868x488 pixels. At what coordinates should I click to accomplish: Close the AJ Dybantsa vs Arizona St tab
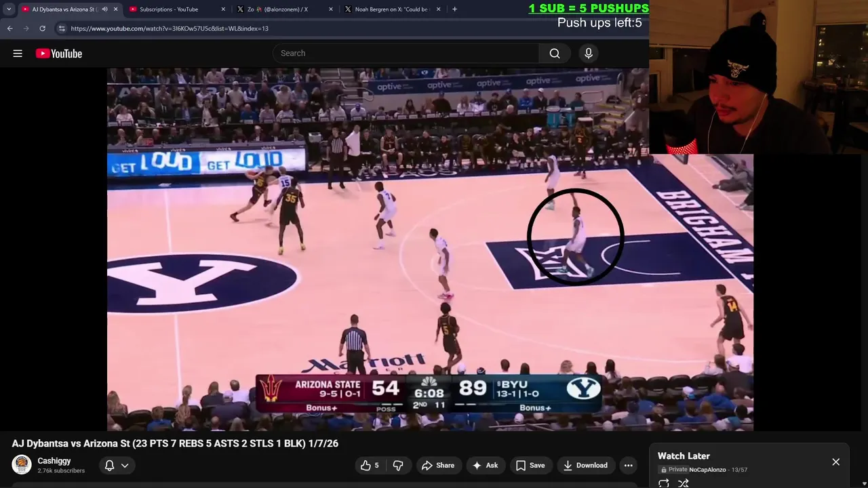[115, 9]
